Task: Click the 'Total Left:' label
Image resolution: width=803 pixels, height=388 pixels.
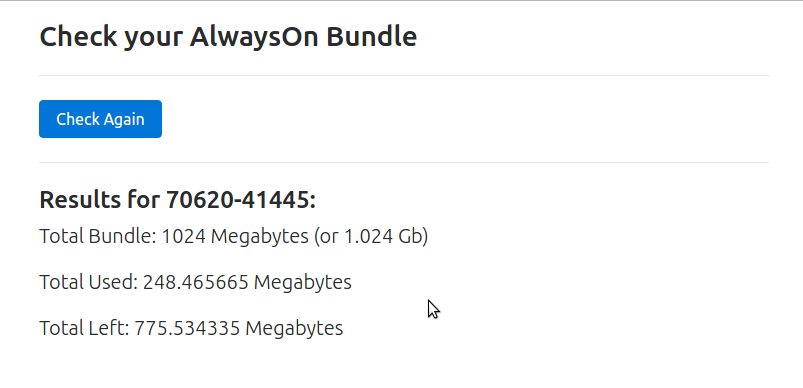Action: [84, 328]
